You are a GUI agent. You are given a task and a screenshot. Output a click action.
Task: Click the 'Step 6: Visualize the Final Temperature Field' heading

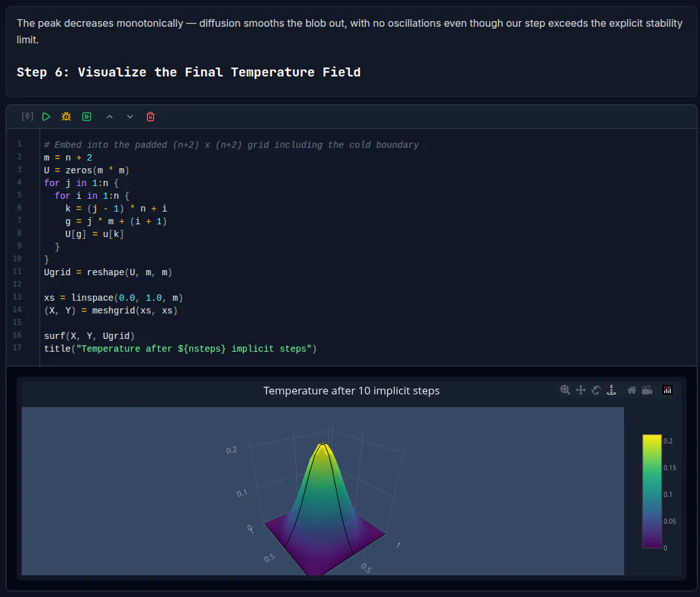[x=189, y=72]
